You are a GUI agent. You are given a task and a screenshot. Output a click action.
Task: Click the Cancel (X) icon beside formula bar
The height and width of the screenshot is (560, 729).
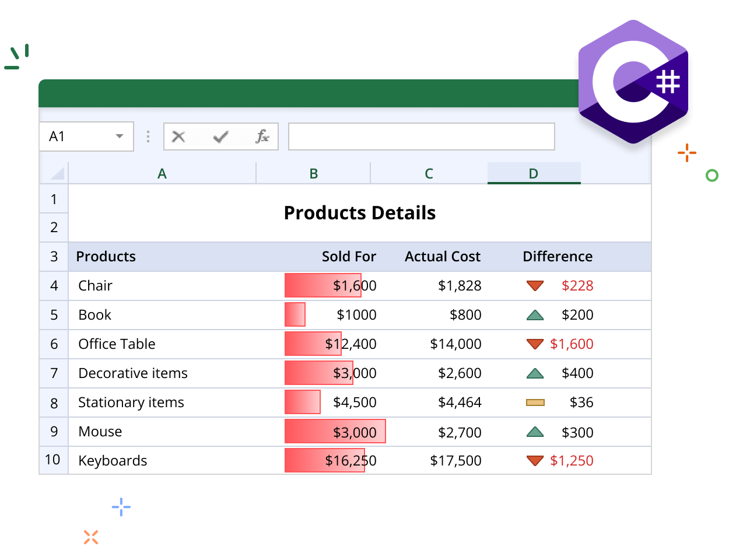[178, 136]
